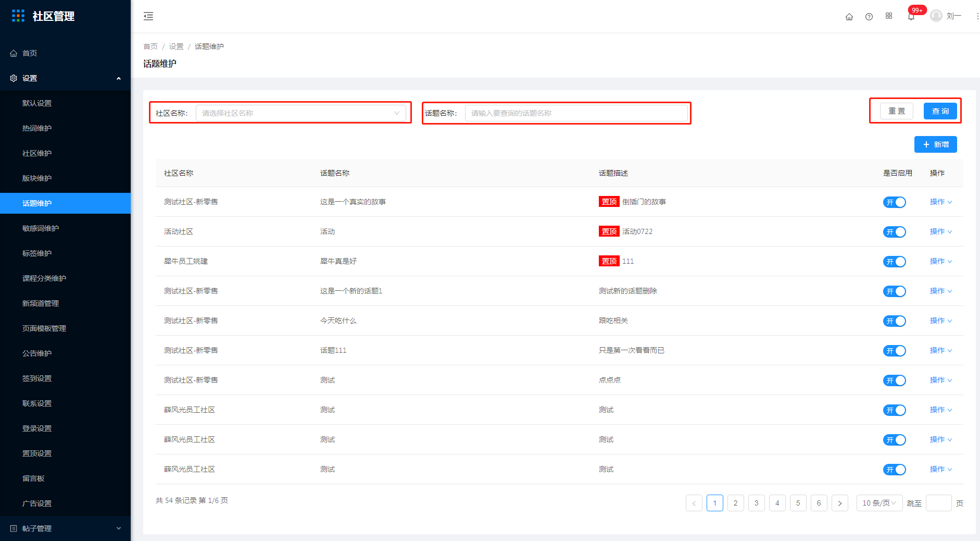Click the user avatar for 刘一

click(936, 16)
